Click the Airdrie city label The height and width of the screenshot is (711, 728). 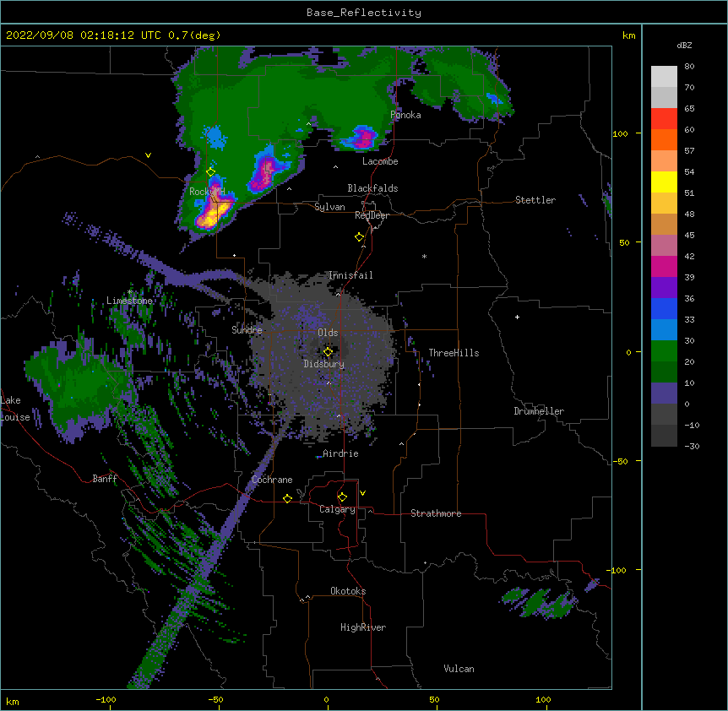340,453
